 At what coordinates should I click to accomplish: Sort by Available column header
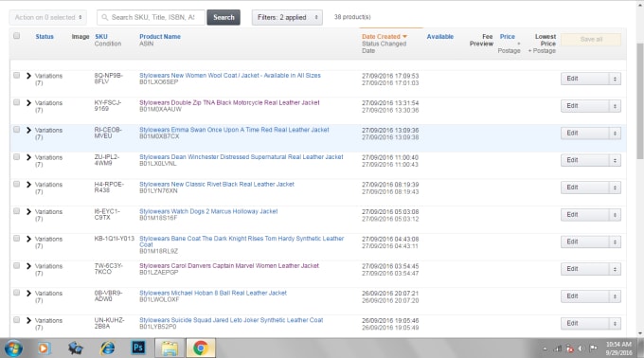[439, 37]
